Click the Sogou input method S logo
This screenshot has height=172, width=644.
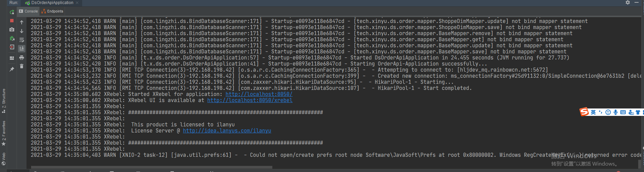pyautogui.click(x=584, y=112)
